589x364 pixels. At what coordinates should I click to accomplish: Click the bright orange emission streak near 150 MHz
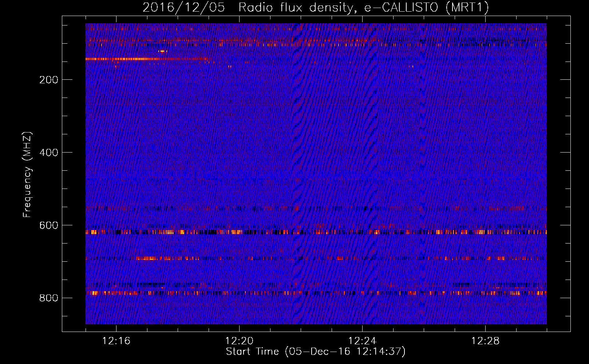[147, 59]
